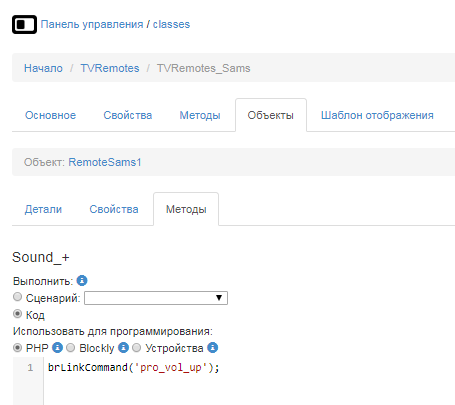Click into the PHP code editor line
The width and height of the screenshot is (455, 405).
[249, 367]
